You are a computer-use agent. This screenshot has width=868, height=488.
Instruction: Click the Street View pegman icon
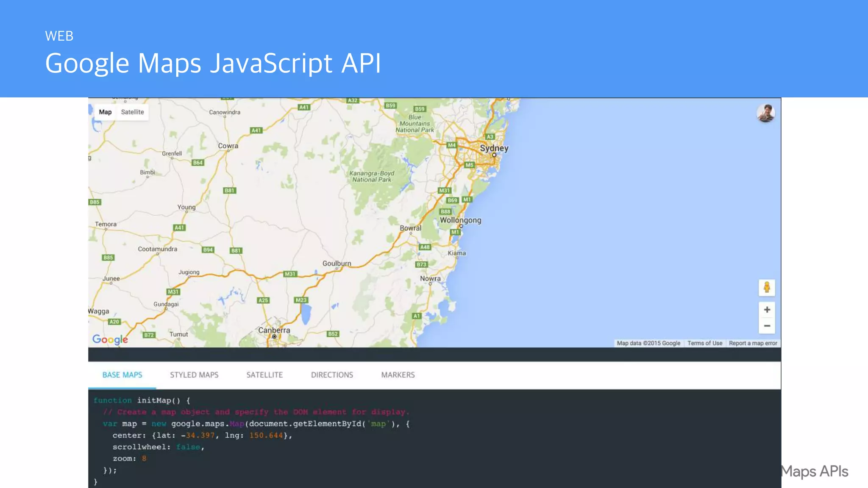click(x=767, y=288)
